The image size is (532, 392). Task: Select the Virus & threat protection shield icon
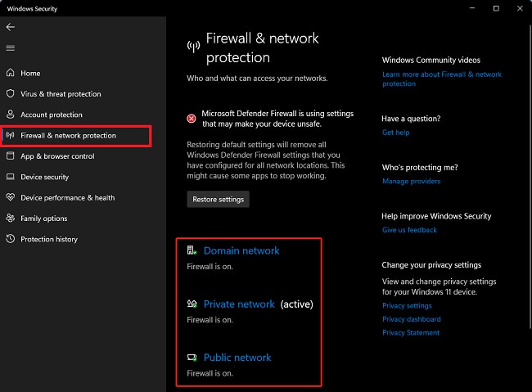click(x=11, y=93)
